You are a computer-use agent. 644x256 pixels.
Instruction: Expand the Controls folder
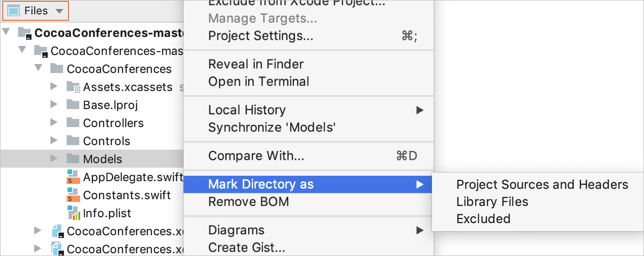[x=54, y=141]
